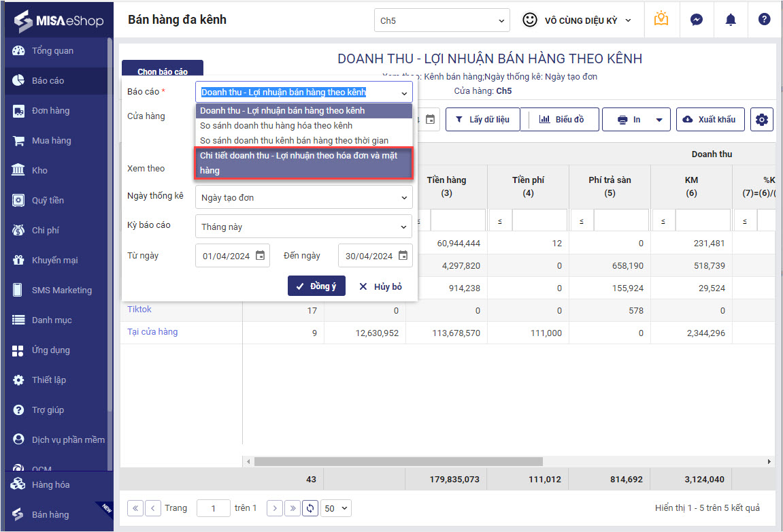The image size is (783, 532).
Task: Click the Biểu đồ chart button
Action: click(561, 119)
